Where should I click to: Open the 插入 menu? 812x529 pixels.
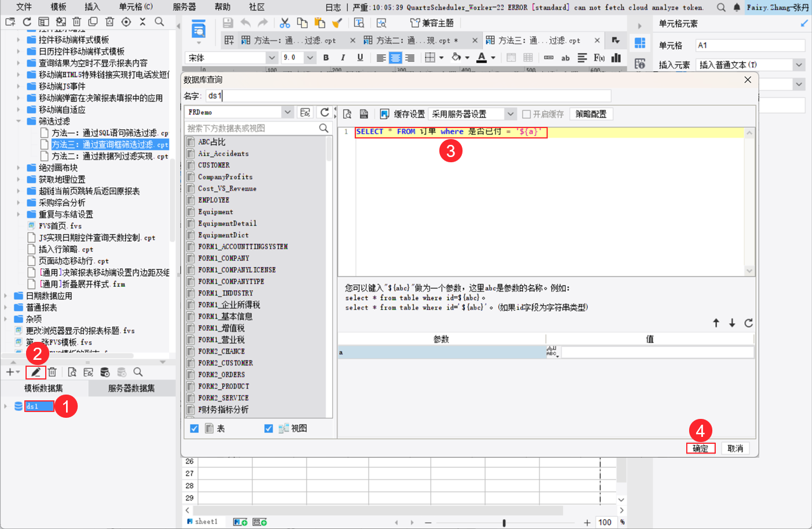92,7
